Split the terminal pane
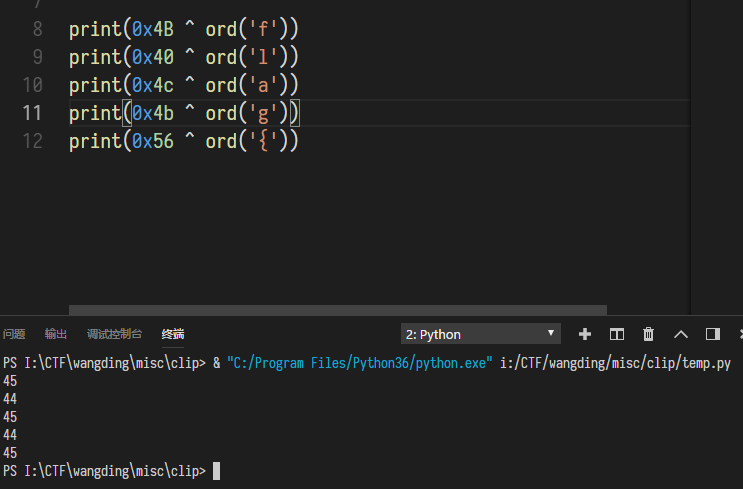This screenshot has height=489, width=743. (x=617, y=334)
